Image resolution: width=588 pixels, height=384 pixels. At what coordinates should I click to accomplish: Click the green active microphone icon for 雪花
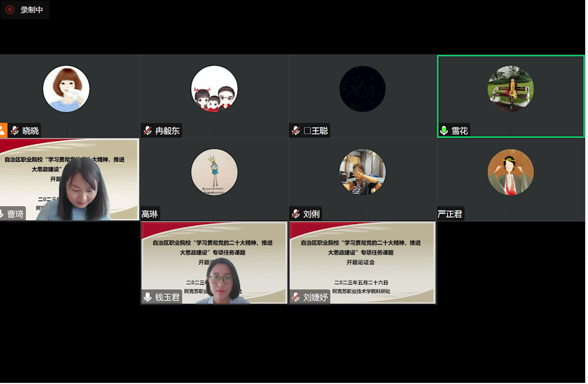click(444, 131)
